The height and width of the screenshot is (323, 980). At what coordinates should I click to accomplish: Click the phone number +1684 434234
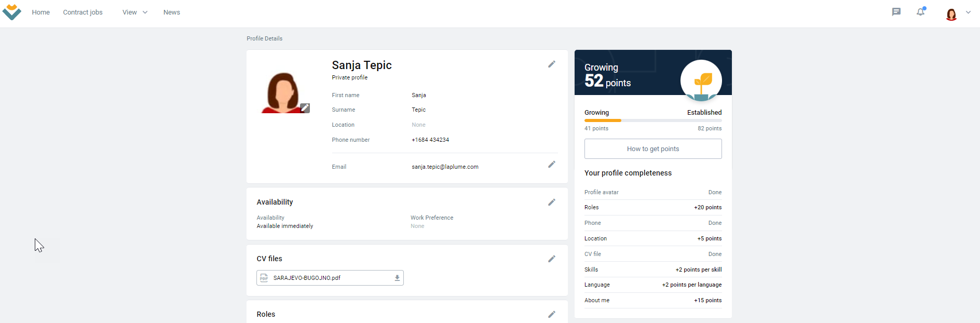point(430,140)
